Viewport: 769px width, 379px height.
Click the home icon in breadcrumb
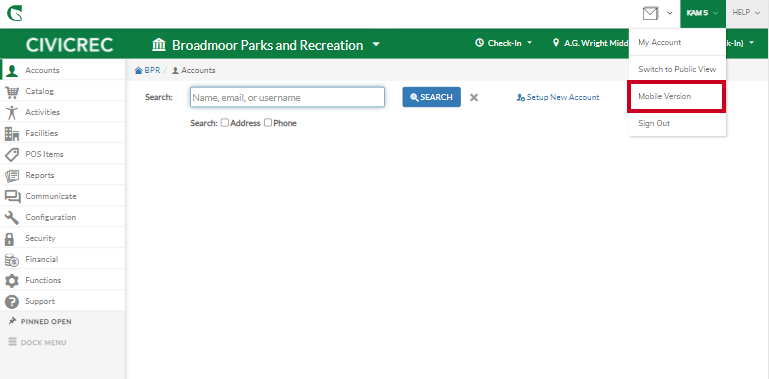[138, 71]
